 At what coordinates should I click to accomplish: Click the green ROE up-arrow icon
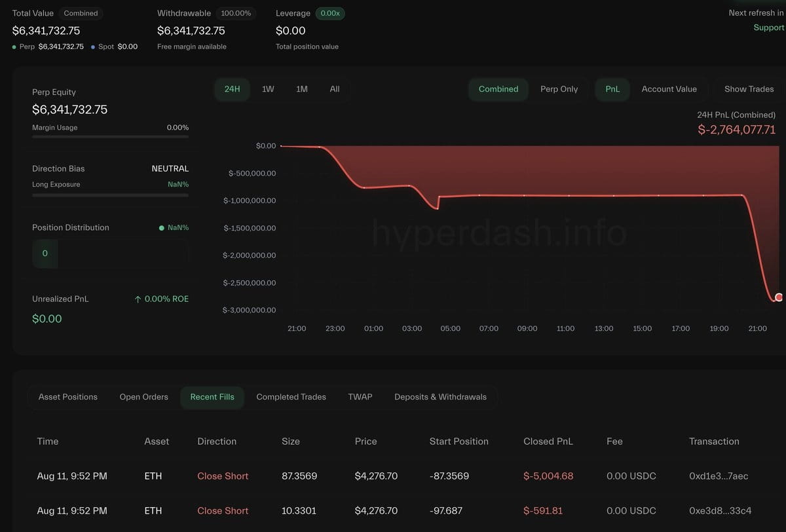tap(138, 299)
